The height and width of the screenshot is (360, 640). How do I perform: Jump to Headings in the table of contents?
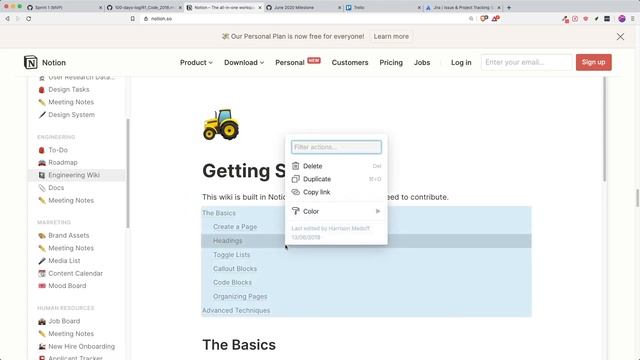[x=228, y=241]
